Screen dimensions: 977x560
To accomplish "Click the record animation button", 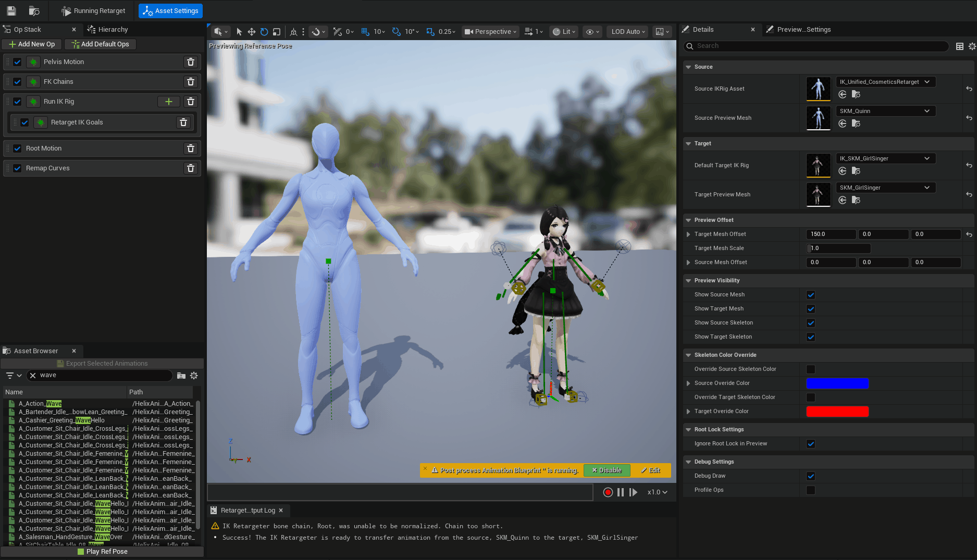I will (608, 492).
